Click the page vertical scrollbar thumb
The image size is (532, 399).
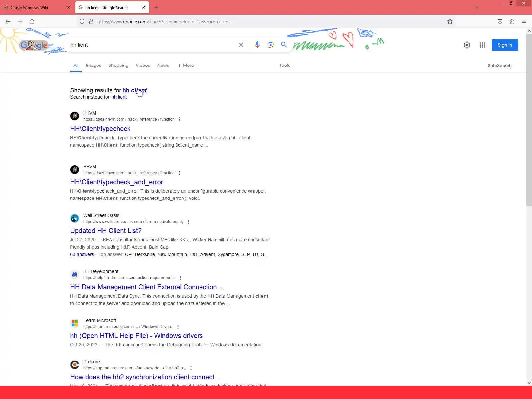point(529,120)
